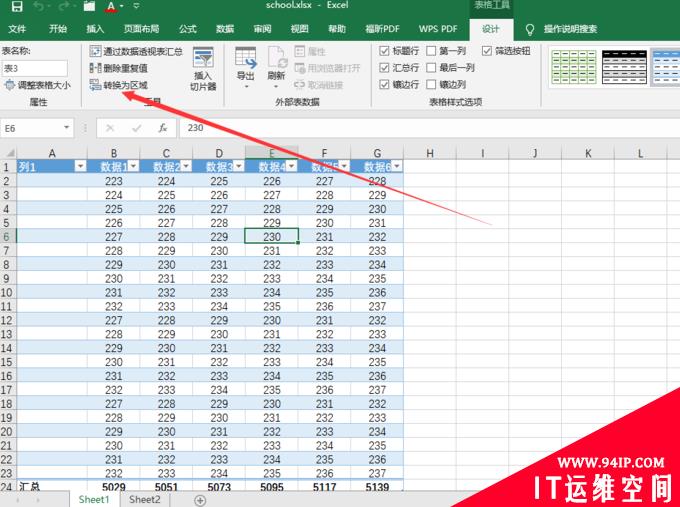Click the Save icon in quick access toolbar
Viewport: 680px width, 507px height.
click(x=16, y=6)
